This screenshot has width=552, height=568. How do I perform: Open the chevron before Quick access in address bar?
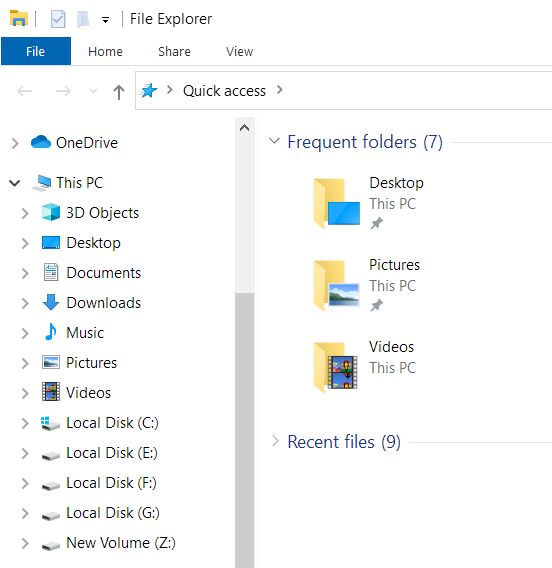(x=170, y=89)
